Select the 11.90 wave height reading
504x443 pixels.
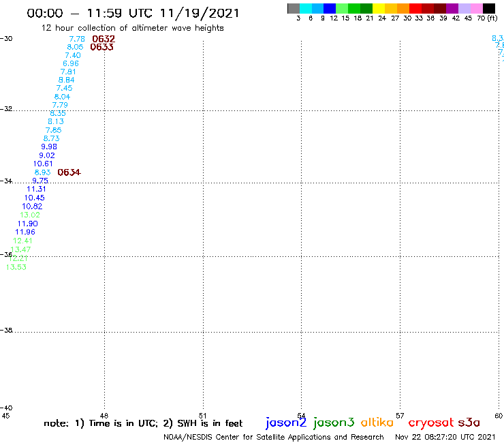[28, 224]
